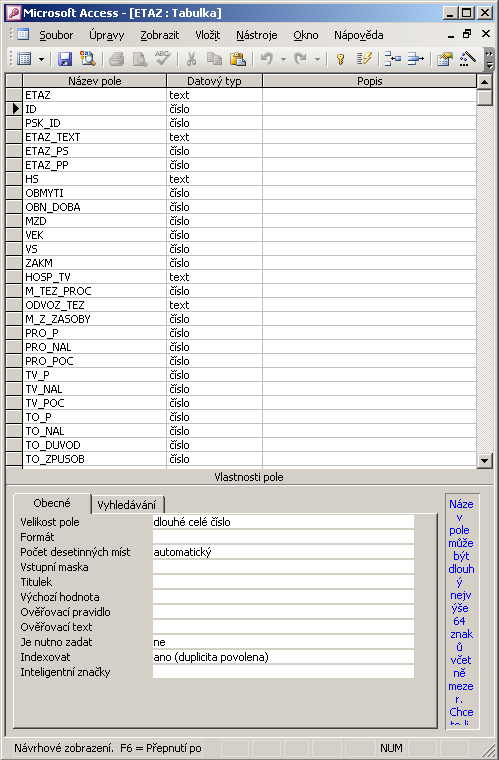This screenshot has width=499, height=760.
Task: Click the Popis column header
Action: pyautogui.click(x=370, y=81)
